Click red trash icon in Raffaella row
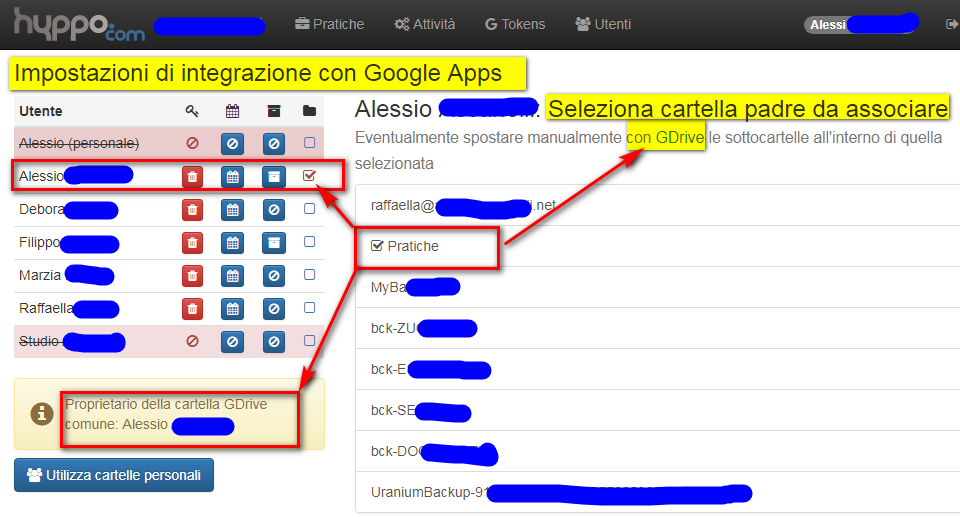Screen dimensions: 960x517 coord(192,309)
